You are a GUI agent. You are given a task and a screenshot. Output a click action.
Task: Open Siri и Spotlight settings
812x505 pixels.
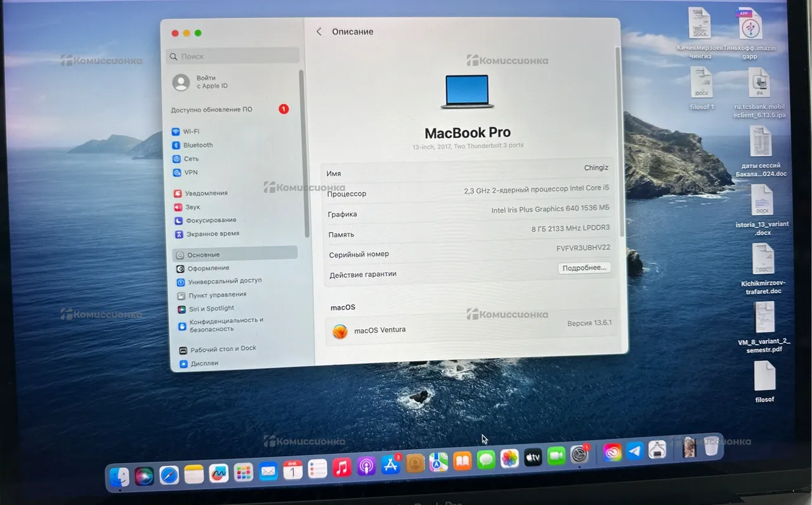[x=211, y=309]
